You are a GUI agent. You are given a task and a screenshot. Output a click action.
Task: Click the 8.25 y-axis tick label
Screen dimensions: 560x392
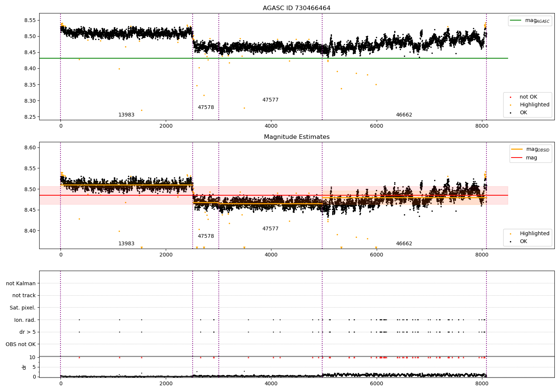[29, 117]
